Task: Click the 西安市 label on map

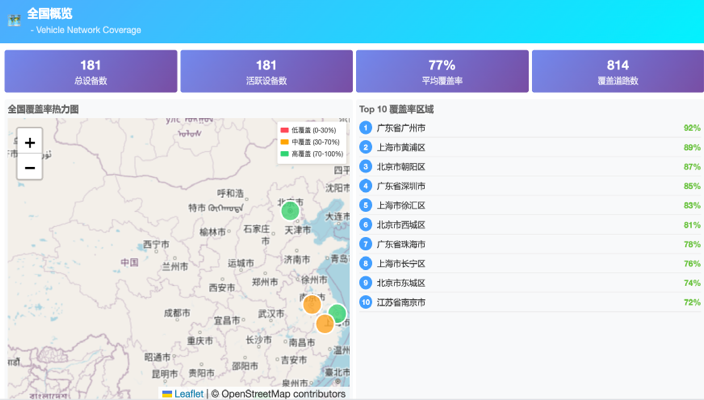Action: coord(222,288)
